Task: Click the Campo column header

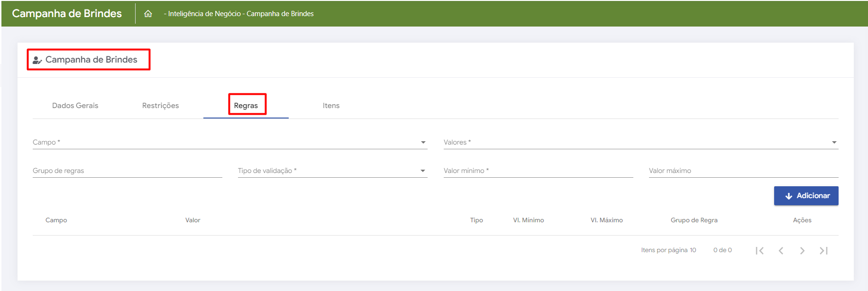Action: pos(56,220)
